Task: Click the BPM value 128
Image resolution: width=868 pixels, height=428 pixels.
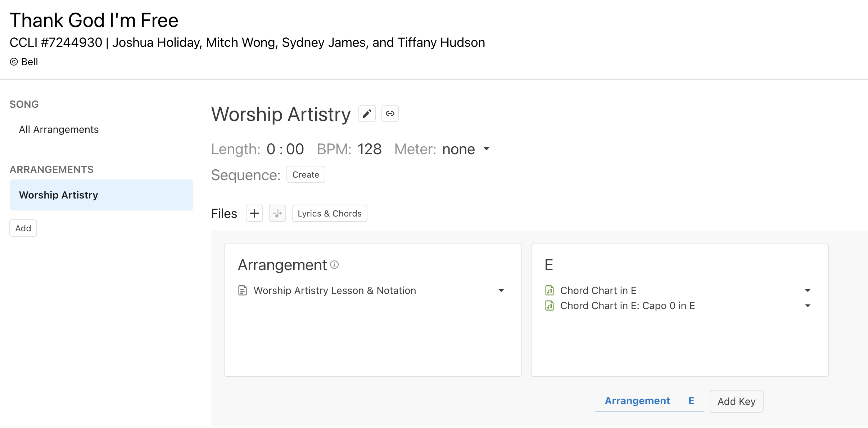Action: coord(370,149)
